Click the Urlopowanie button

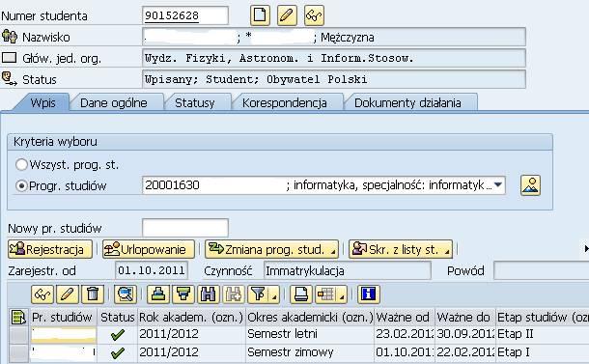[x=149, y=249]
